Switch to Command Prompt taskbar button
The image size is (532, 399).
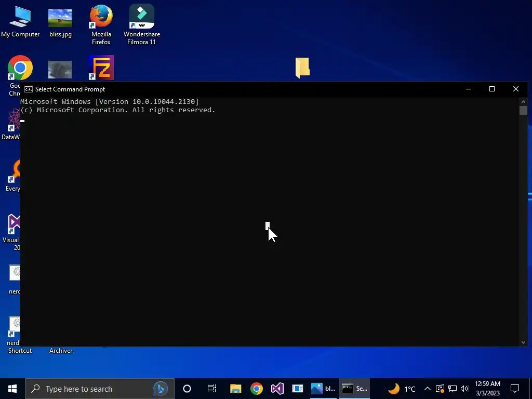click(x=354, y=389)
